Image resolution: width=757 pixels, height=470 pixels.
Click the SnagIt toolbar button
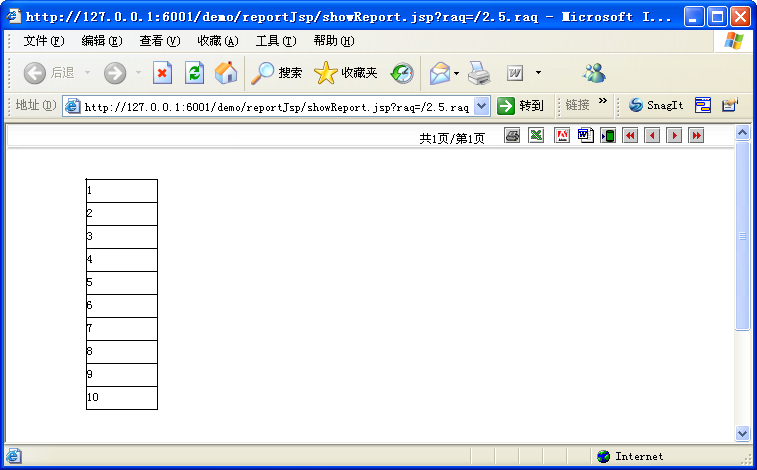(x=656, y=105)
